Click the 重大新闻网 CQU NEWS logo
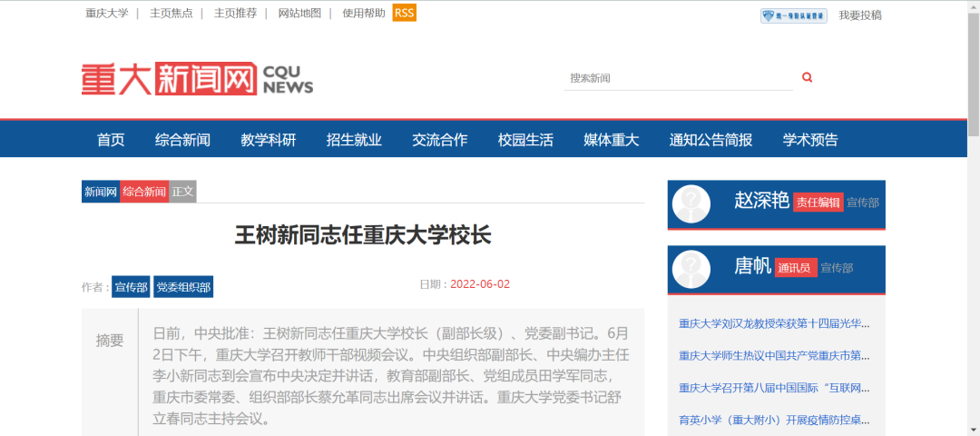The height and width of the screenshot is (436, 980). coord(198,78)
